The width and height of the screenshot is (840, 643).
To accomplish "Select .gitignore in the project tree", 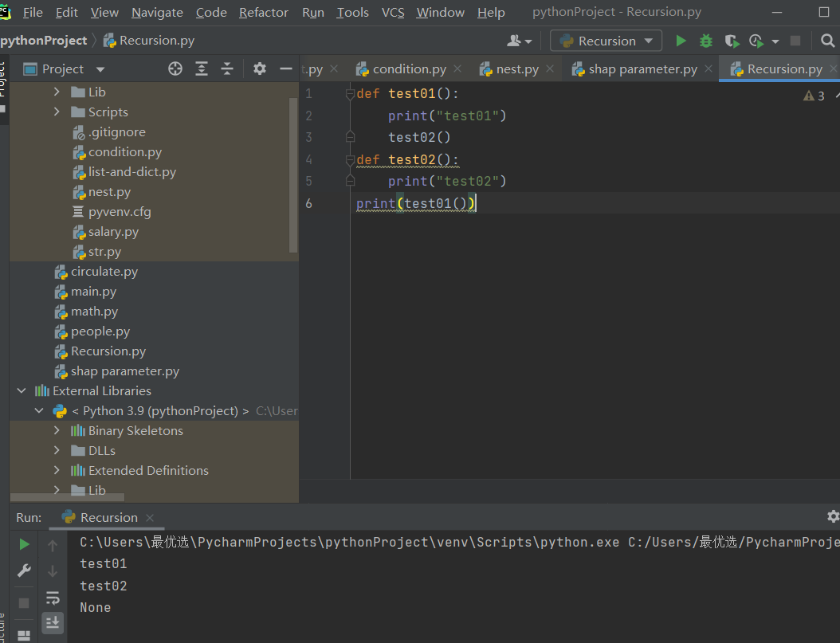I will click(x=116, y=131).
